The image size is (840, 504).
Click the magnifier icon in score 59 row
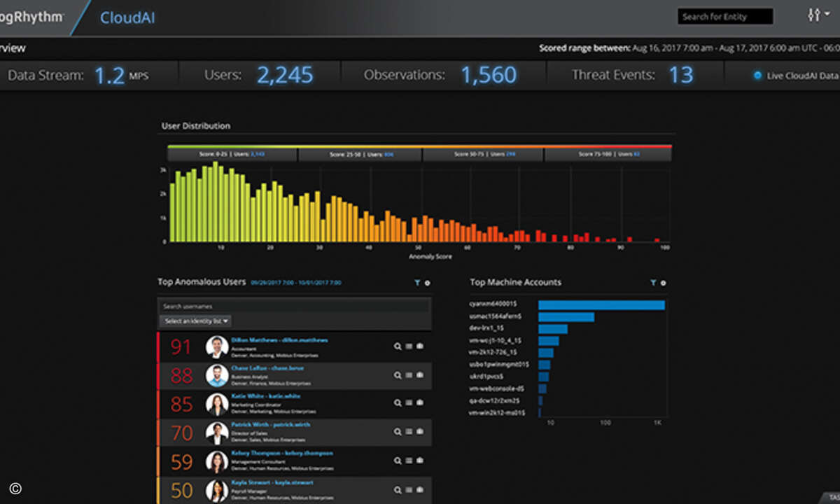click(x=398, y=461)
